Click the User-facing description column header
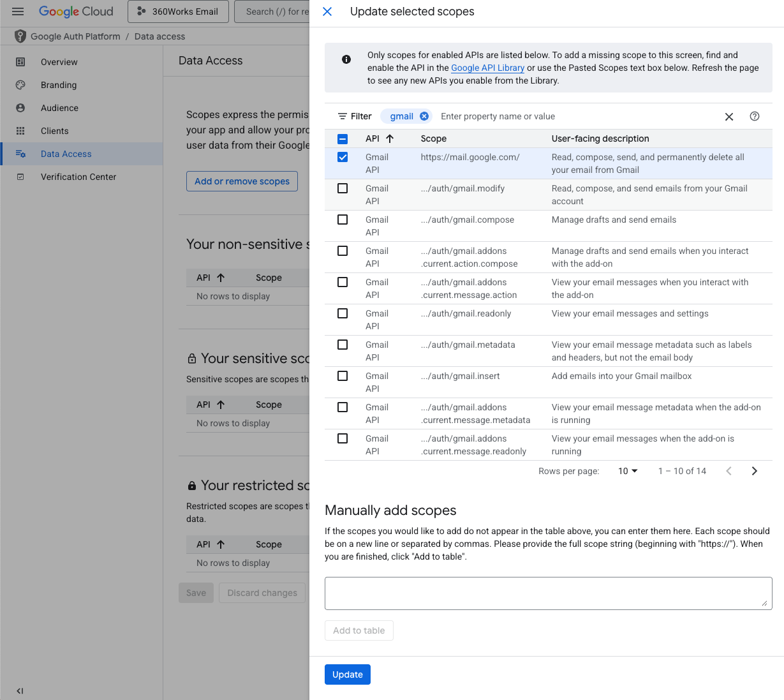This screenshot has height=700, width=784. point(600,138)
